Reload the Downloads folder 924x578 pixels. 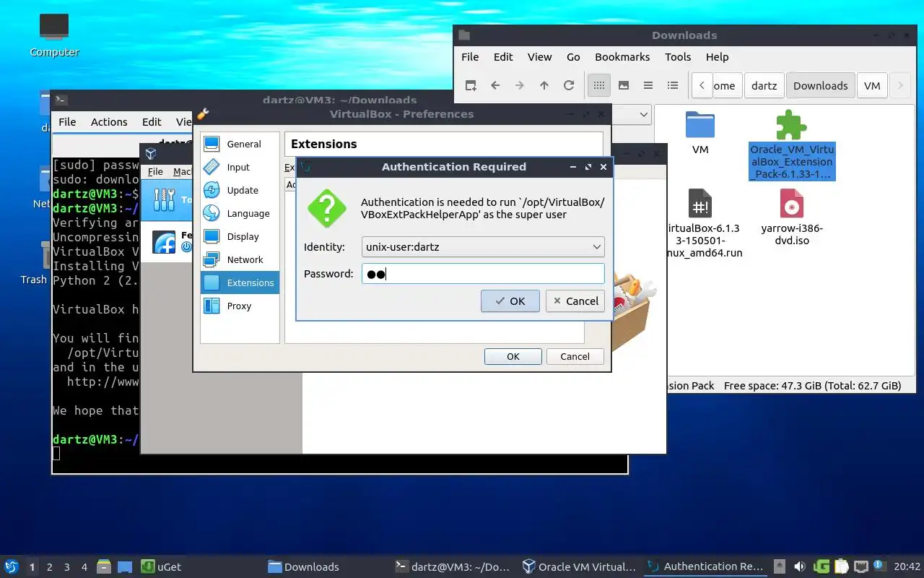tap(569, 85)
